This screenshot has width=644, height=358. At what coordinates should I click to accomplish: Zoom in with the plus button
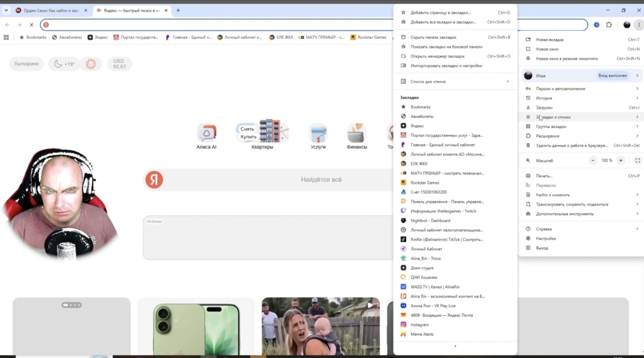[x=621, y=160]
